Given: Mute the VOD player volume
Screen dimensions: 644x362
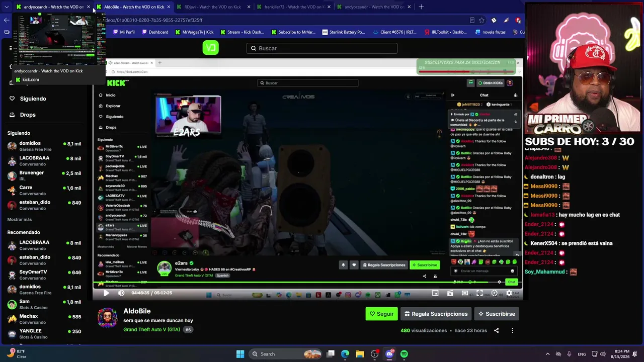Looking at the screenshot, I should tap(121, 293).
